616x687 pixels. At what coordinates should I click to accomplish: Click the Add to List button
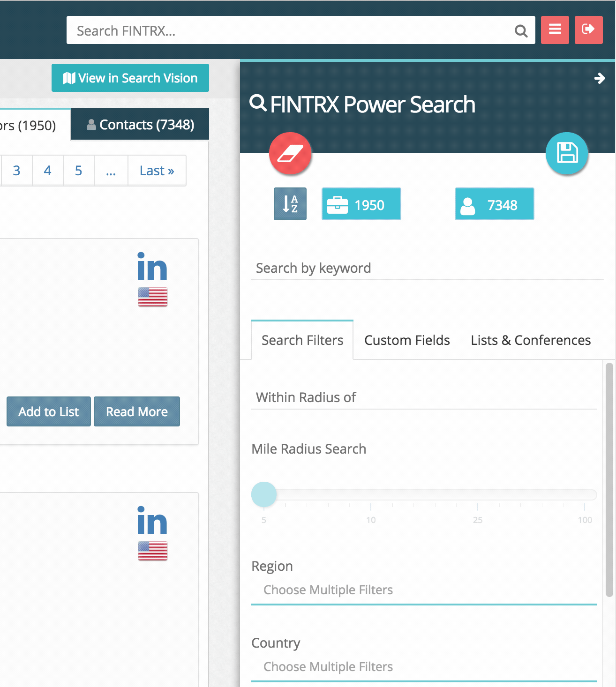pyautogui.click(x=49, y=411)
